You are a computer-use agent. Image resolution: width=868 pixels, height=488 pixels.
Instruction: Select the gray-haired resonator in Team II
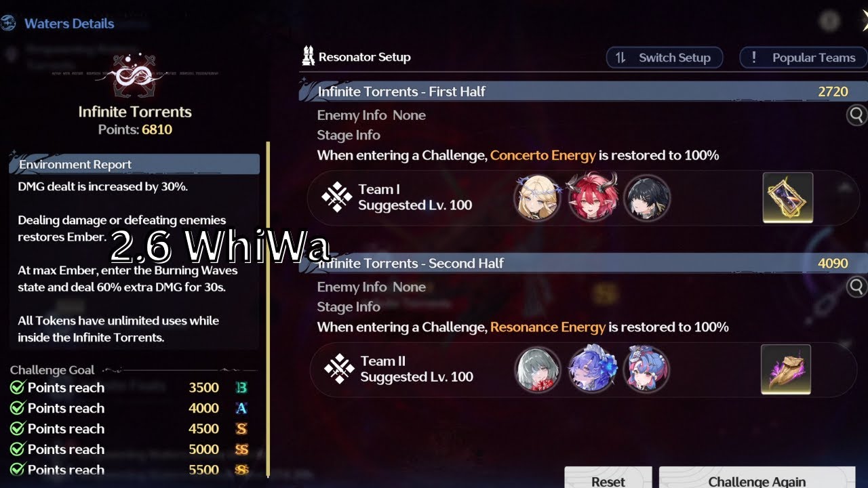pyautogui.click(x=538, y=369)
